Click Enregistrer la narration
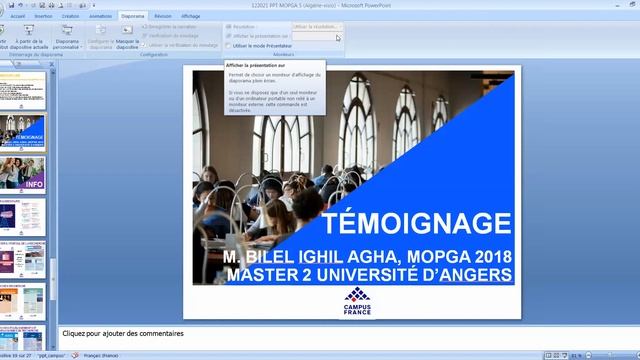Image resolution: width=640 pixels, height=360 pixels. 169,27
